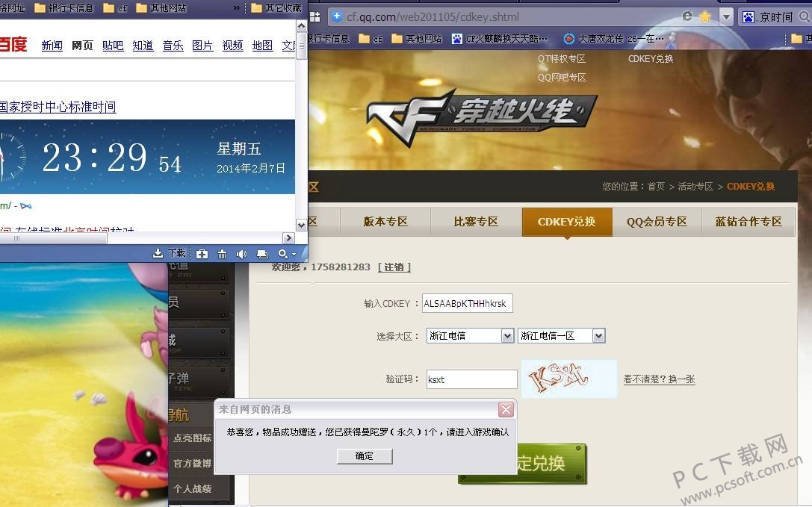Switch to the QQ会员专区 tab
This screenshot has height=507, width=812.
(x=657, y=222)
